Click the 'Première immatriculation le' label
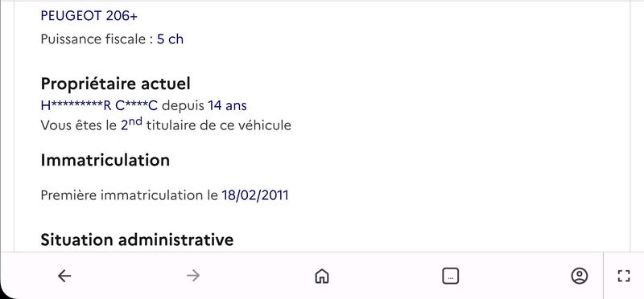 (x=128, y=195)
